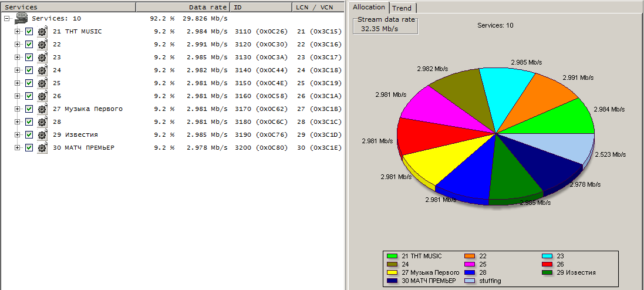The width and height of the screenshot is (644, 290).
Task: Click the gear icon for 27 Музыка Первого
Action: [x=42, y=109]
